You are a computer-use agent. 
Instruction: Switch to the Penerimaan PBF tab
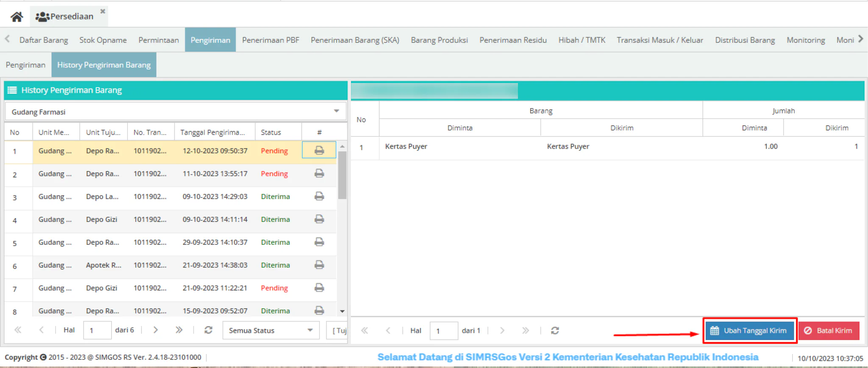point(270,40)
